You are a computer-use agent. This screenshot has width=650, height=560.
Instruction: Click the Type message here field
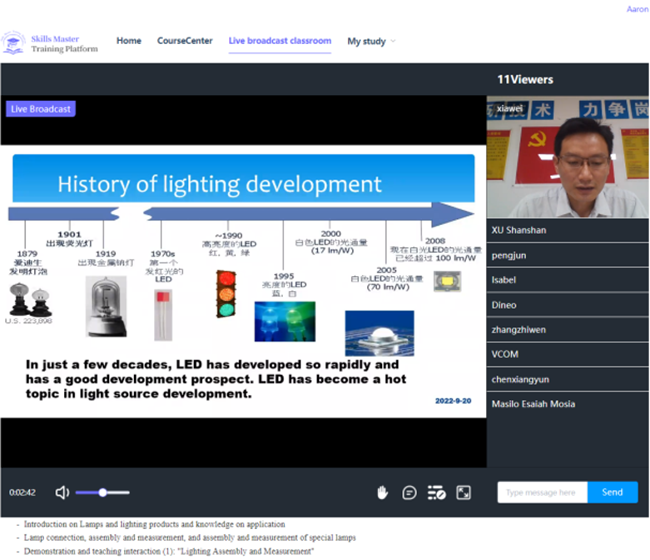tap(542, 492)
